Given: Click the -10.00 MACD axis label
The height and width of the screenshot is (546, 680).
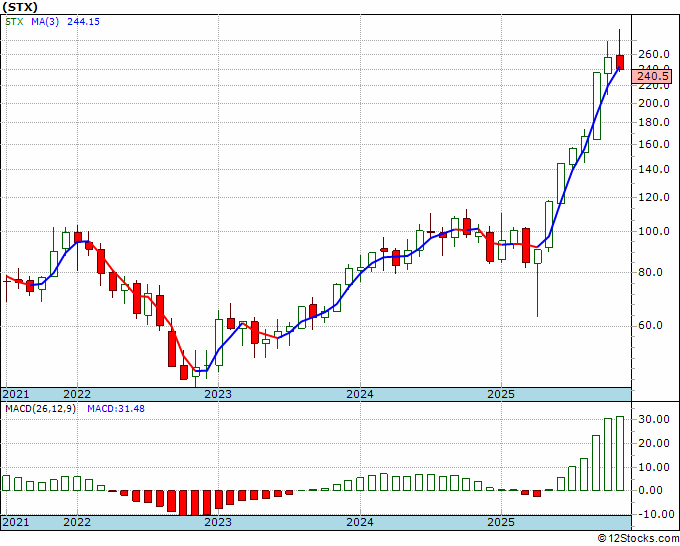Looking at the screenshot, I should 652,514.
